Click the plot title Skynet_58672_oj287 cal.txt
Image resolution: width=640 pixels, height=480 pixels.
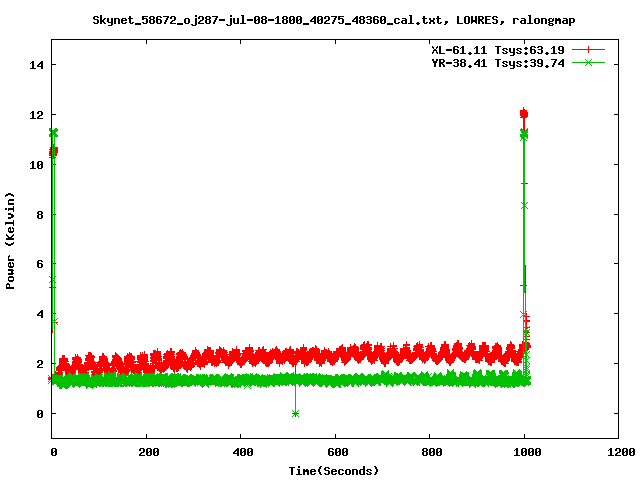[333, 20]
